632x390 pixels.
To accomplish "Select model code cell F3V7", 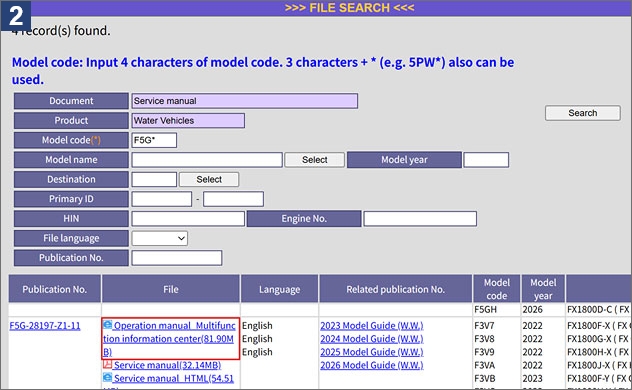I will (484, 326).
